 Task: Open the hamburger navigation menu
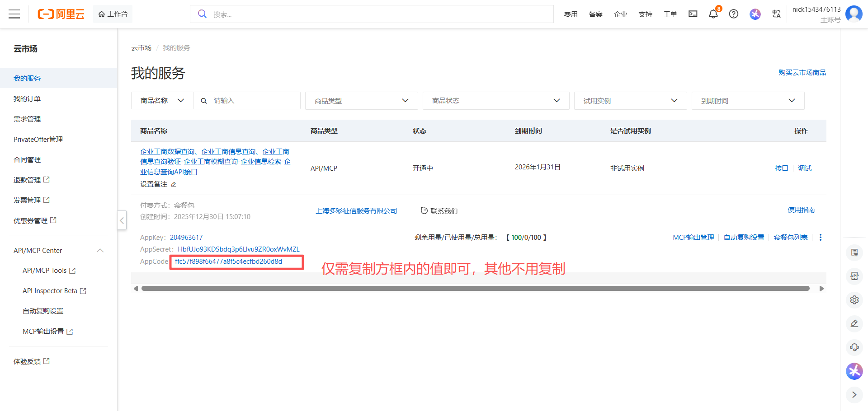click(x=14, y=14)
